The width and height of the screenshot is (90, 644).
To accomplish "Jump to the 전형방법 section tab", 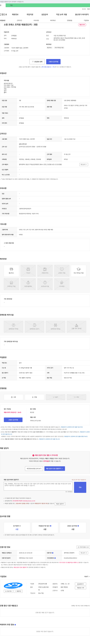I will pos(70,21).
